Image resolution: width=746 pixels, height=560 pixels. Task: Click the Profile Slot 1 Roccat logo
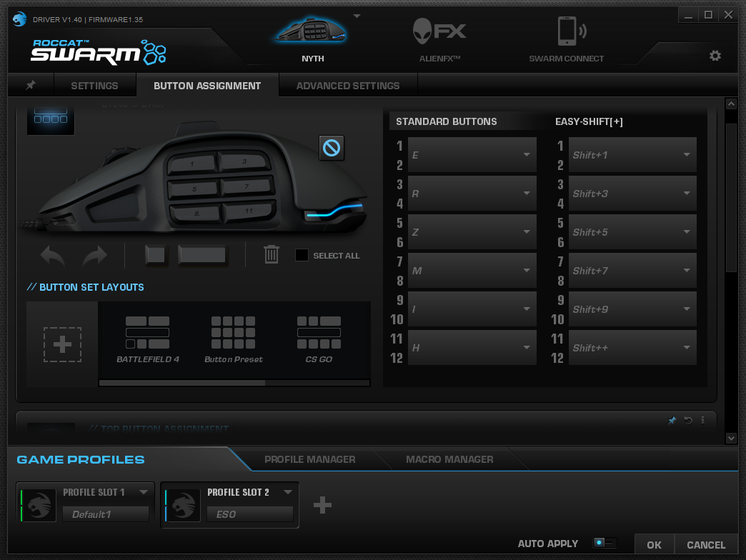(39, 505)
